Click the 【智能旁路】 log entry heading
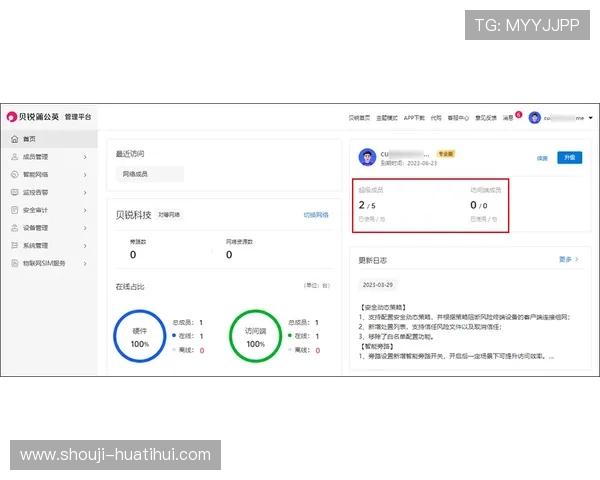The height and width of the screenshot is (480, 600). (x=377, y=346)
